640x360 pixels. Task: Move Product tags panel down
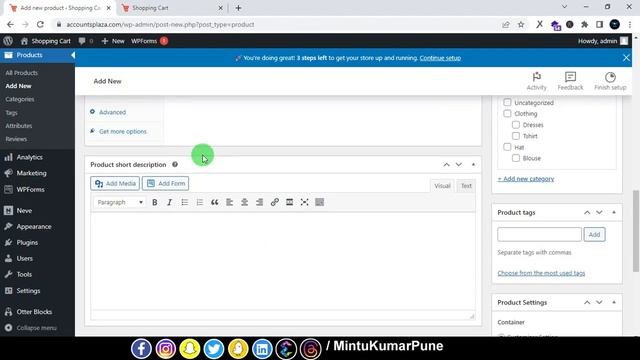[x=599, y=212]
